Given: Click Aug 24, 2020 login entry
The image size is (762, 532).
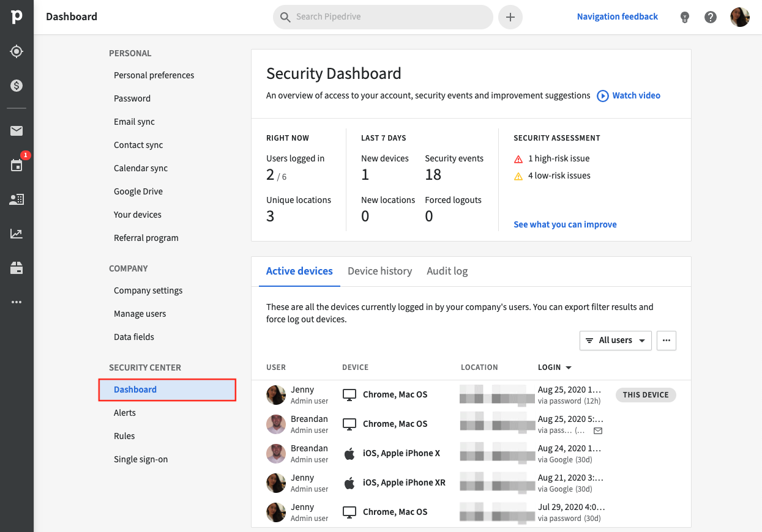Looking at the screenshot, I should click(x=571, y=448).
